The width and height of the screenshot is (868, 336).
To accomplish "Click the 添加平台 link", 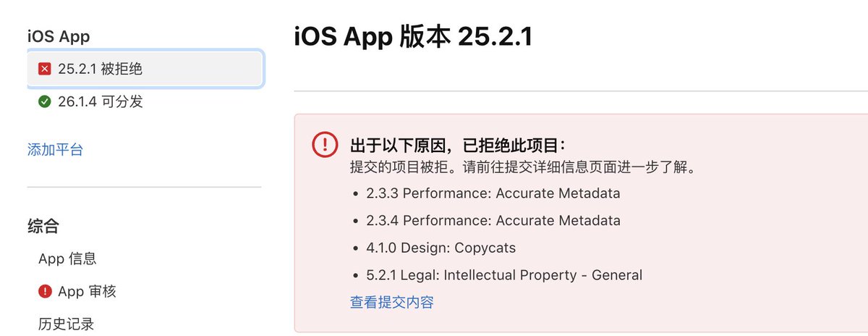I will tap(55, 150).
